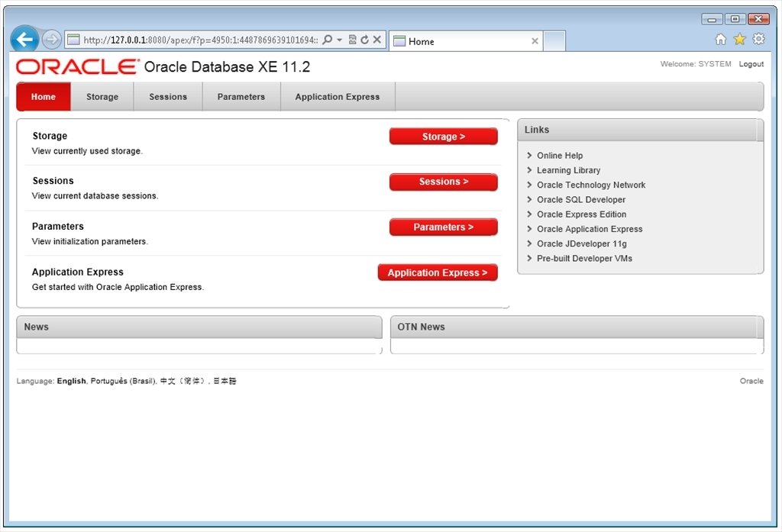Open a new browser tab
This screenshot has width=782, height=532.
click(554, 41)
